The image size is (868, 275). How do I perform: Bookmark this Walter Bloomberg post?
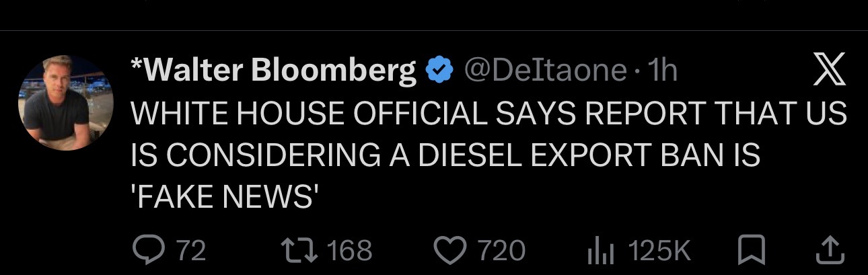[747, 251]
